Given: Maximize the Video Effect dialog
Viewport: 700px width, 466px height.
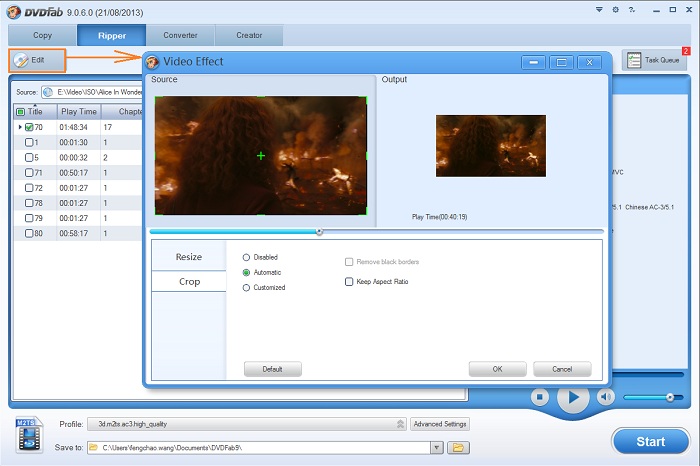Looking at the screenshot, I should [561, 62].
